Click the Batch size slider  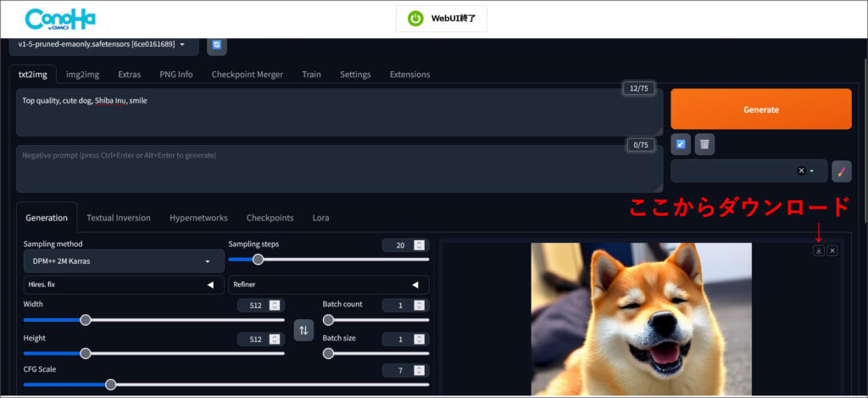pos(376,353)
